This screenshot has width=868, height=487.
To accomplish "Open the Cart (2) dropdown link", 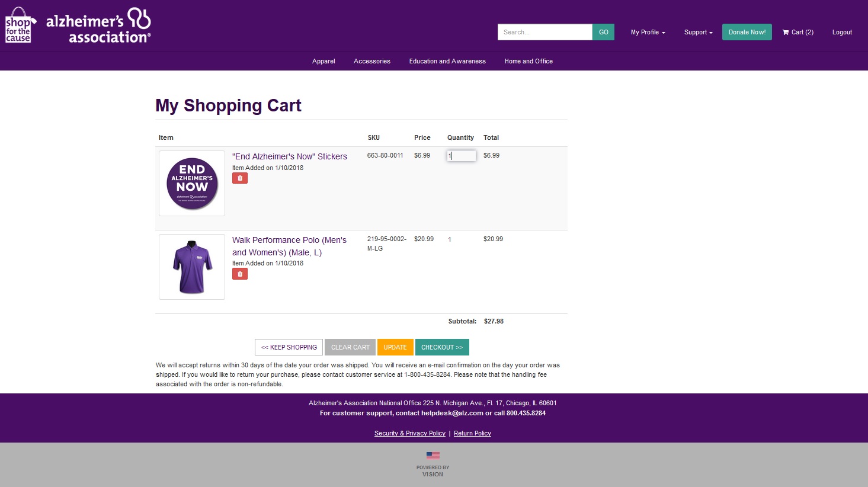I will coord(798,33).
